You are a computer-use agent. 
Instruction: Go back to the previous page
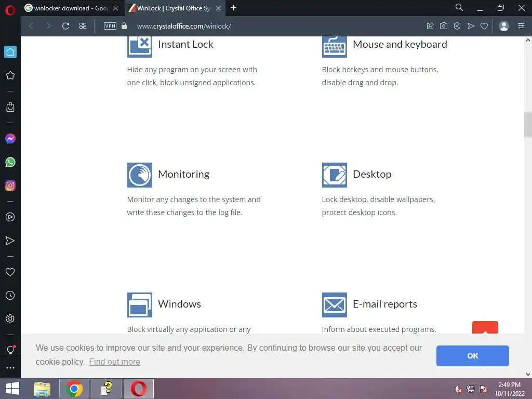click(x=31, y=26)
